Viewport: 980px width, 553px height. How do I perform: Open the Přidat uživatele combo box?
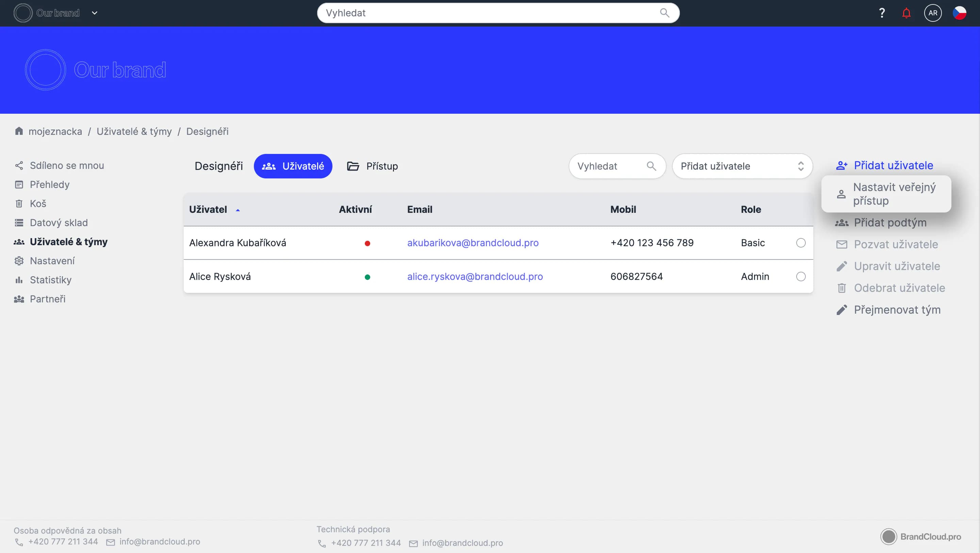point(742,166)
